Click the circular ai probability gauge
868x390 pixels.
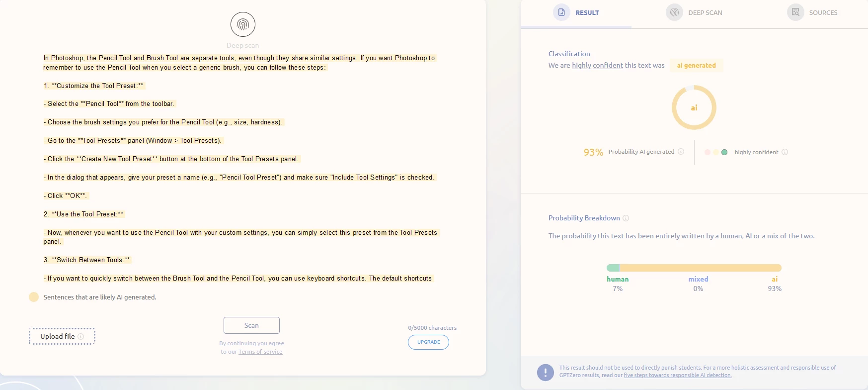[x=694, y=107]
